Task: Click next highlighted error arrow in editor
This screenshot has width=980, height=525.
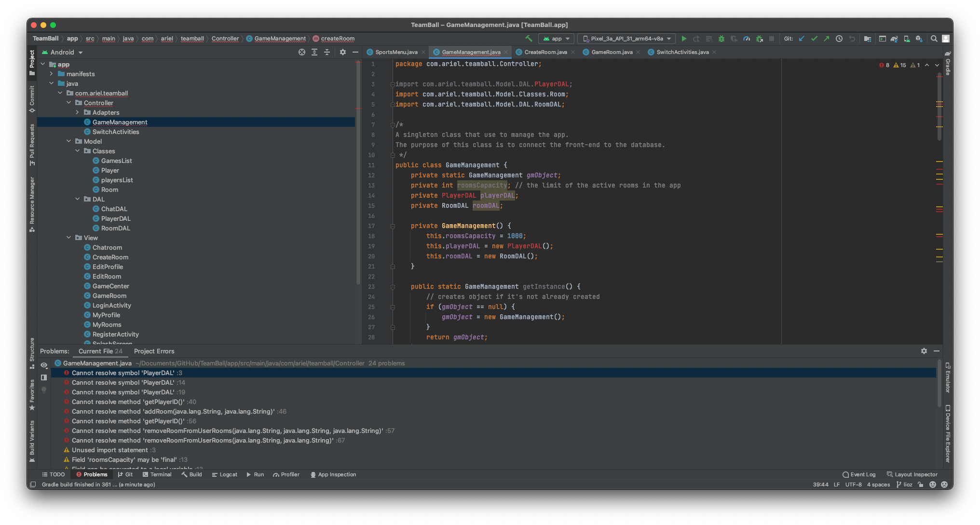Action: 937,65
